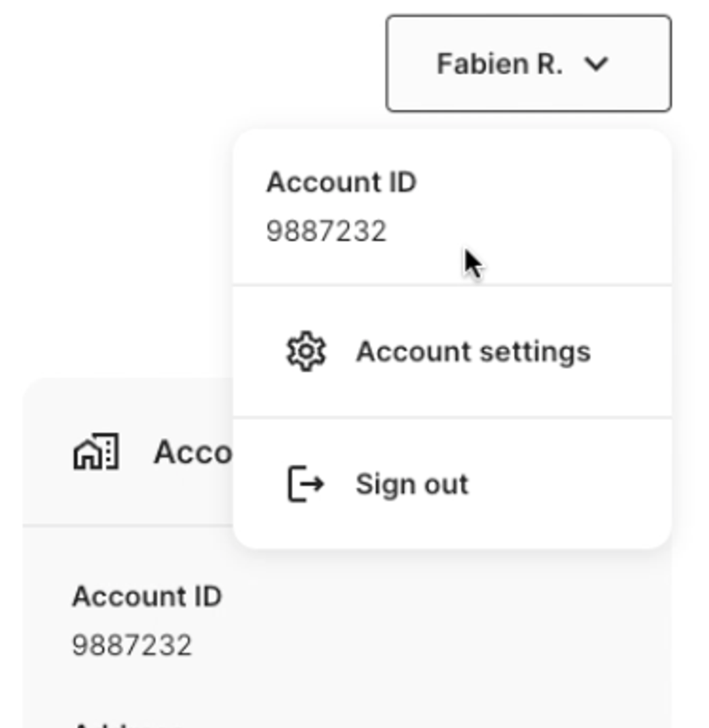
Task: Collapse the menu via the chevron arrow
Action: (596, 64)
